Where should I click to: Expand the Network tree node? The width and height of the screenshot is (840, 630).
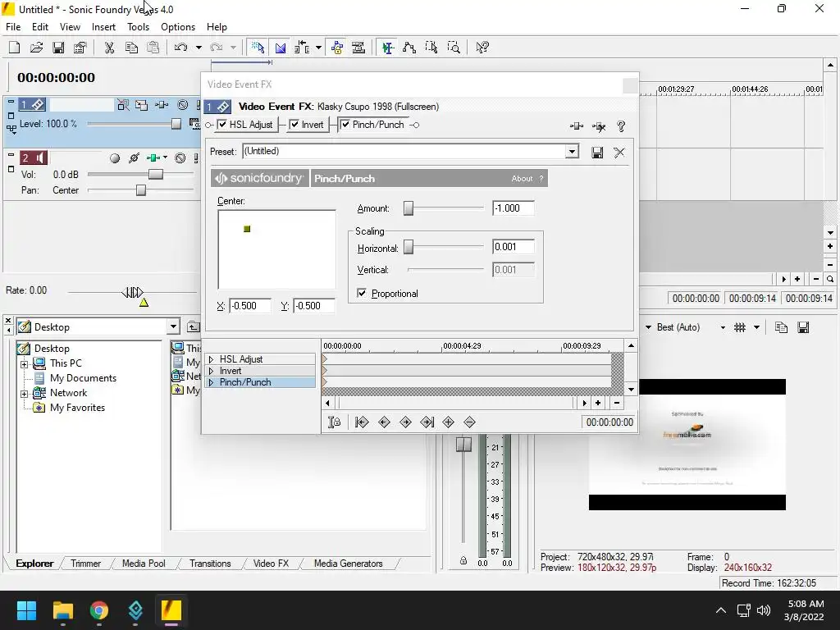[x=24, y=394]
